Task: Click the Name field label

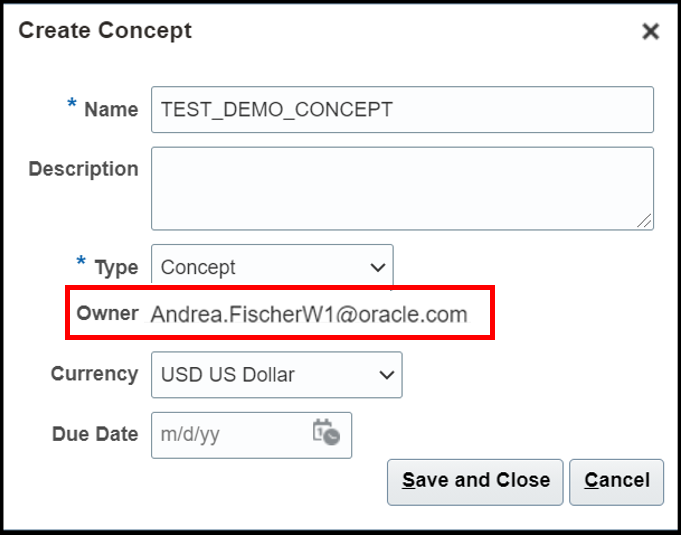Action: (111, 109)
